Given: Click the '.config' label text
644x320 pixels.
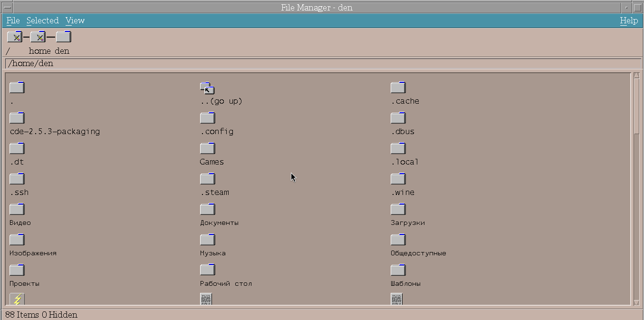Looking at the screenshot, I should tap(217, 132).
